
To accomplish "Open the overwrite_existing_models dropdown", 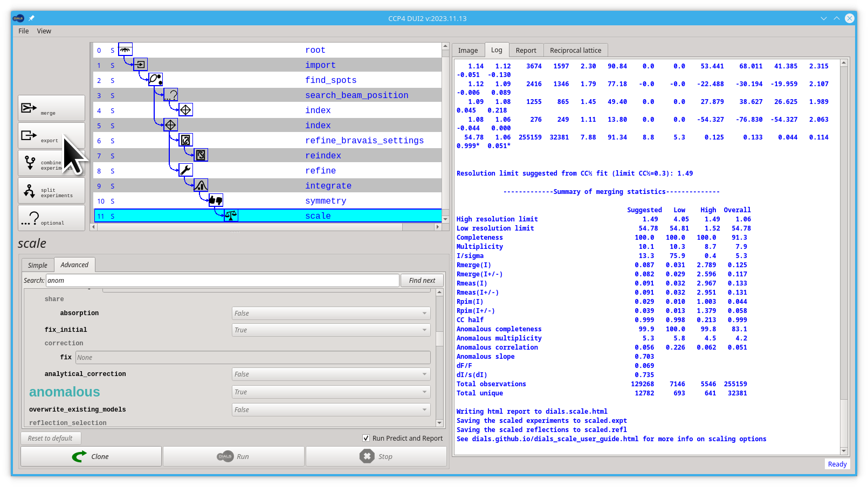I will click(331, 410).
